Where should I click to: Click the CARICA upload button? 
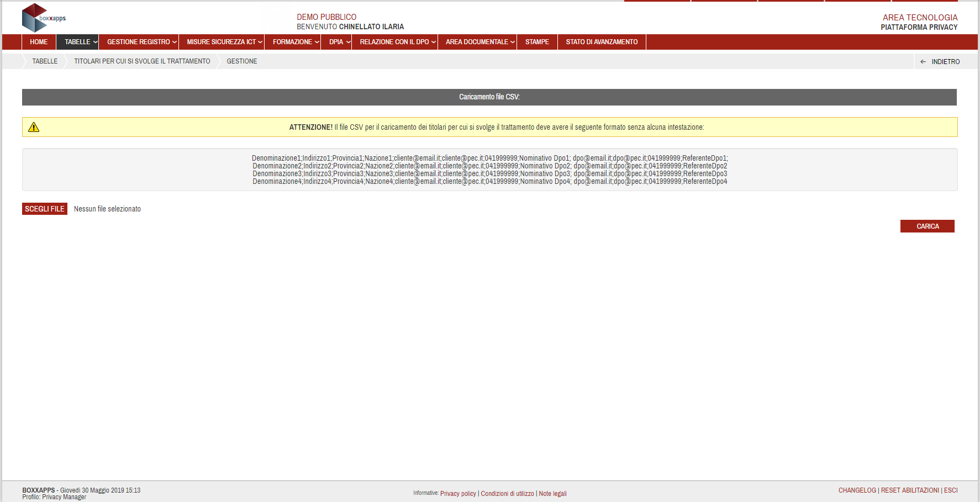click(x=928, y=226)
